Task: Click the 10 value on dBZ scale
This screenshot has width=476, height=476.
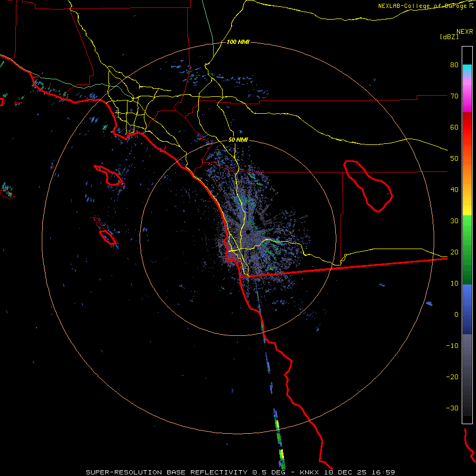Action: click(454, 283)
